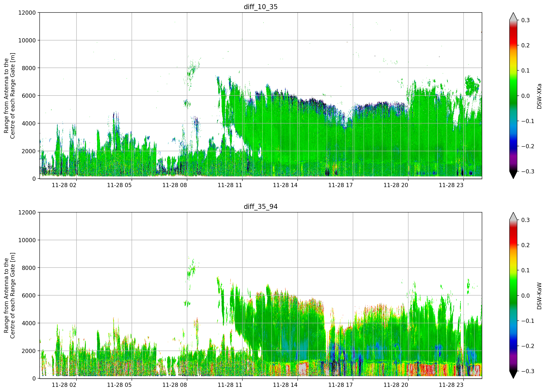Click the 11-28 23 label under top plot
546x392 pixels.
tap(451, 185)
